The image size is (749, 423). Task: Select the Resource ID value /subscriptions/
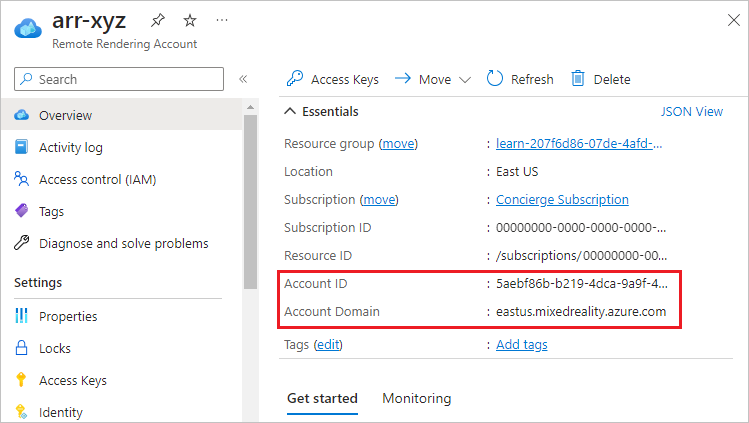[x=581, y=256]
